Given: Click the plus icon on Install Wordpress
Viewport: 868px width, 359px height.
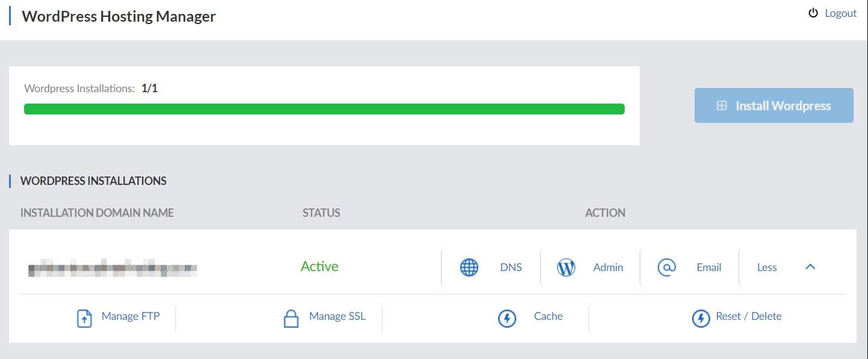Looking at the screenshot, I should [722, 105].
